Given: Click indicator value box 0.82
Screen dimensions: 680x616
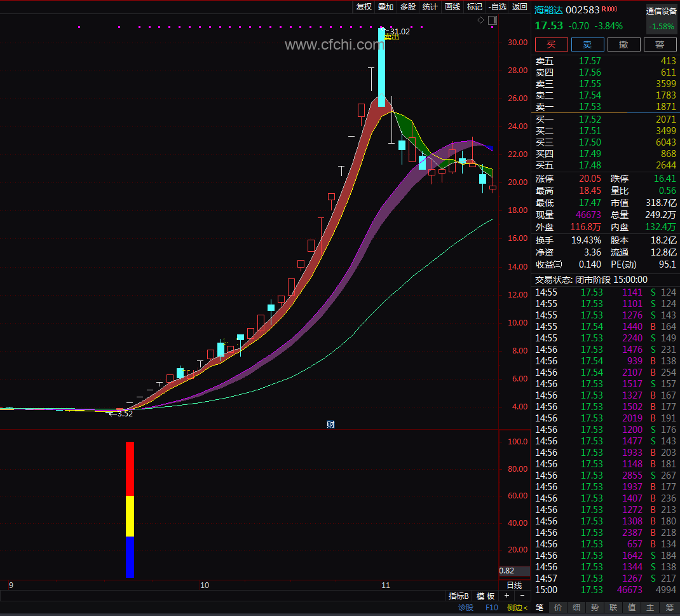Looking at the screenshot, I should tap(514, 571).
